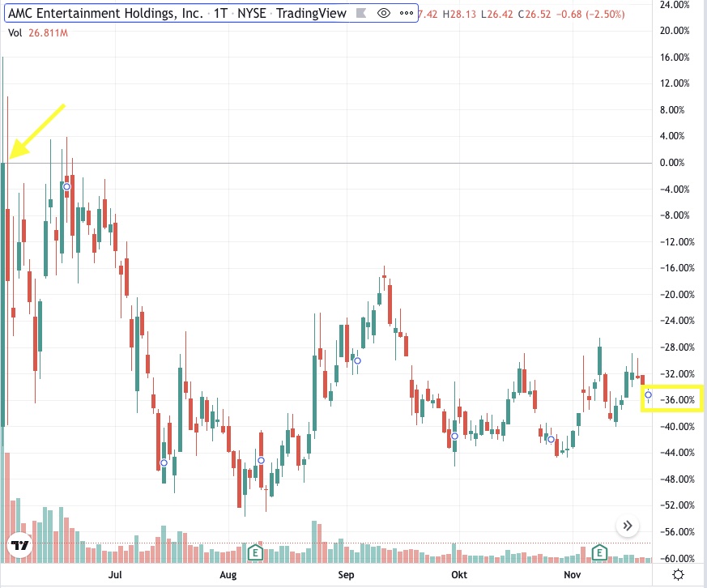Click the Jul label on time axis
707x588 pixels.
(116, 575)
